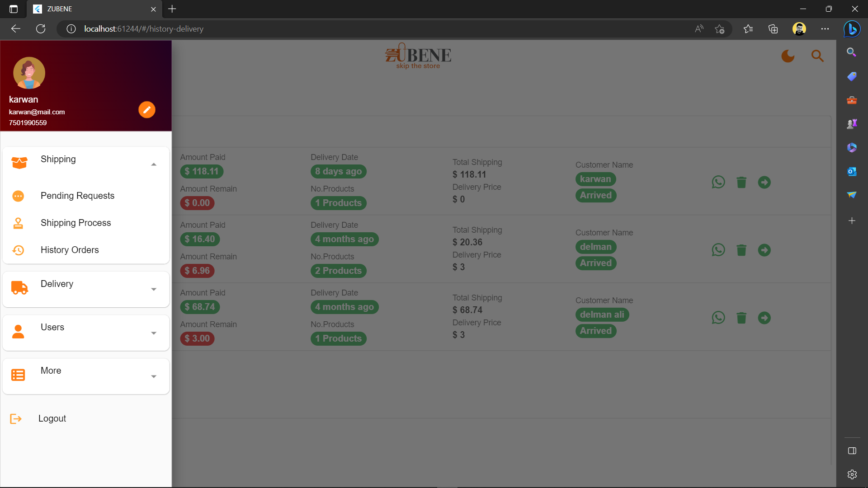
Task: Go to History Orders
Action: [70, 250]
